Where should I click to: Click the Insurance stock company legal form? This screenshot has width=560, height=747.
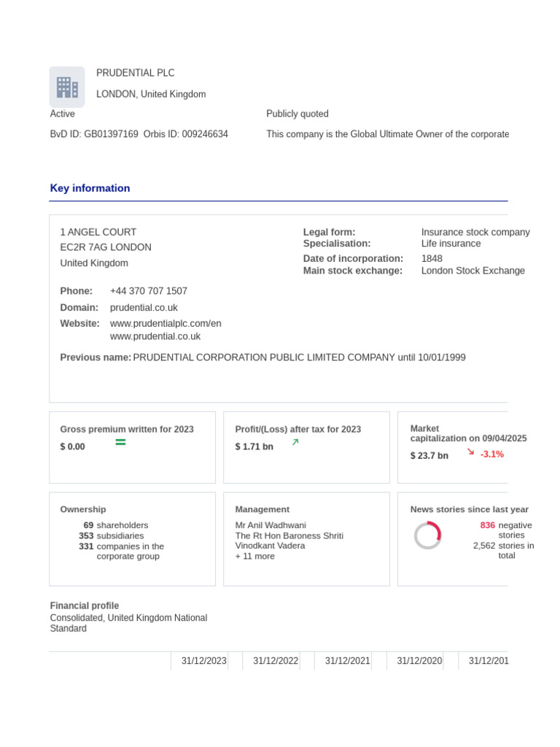475,232
